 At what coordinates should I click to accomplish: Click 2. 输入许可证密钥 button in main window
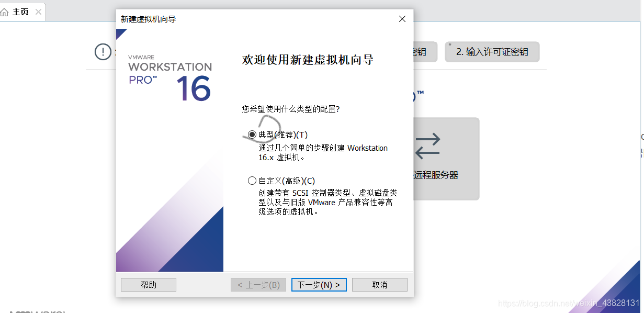click(492, 52)
